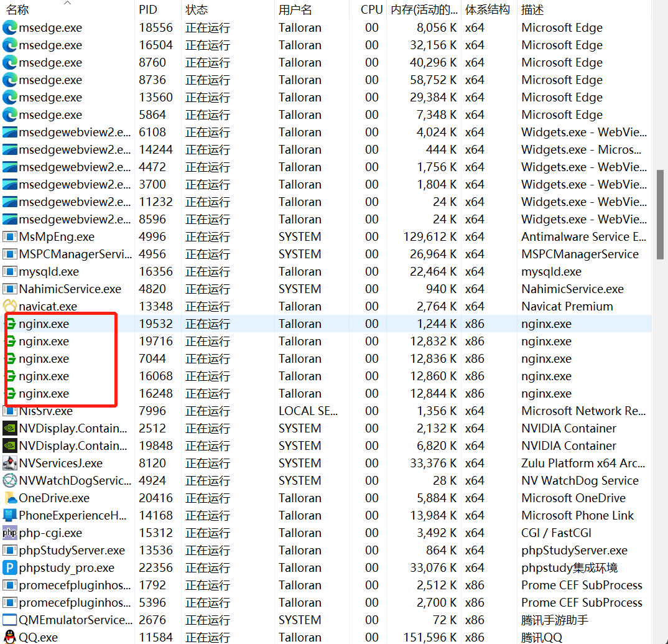The height and width of the screenshot is (644, 668).
Task: Toggle sort arrow above 名称 header
Action: [x=67, y=3]
